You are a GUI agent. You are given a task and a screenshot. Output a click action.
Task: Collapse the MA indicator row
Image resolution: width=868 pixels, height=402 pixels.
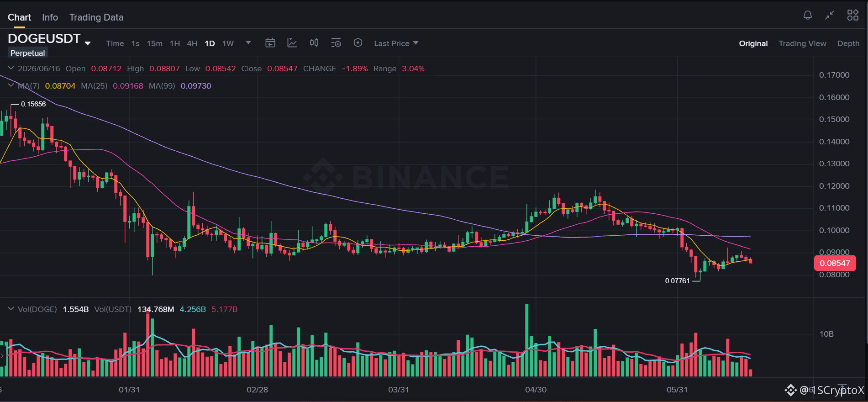point(11,85)
